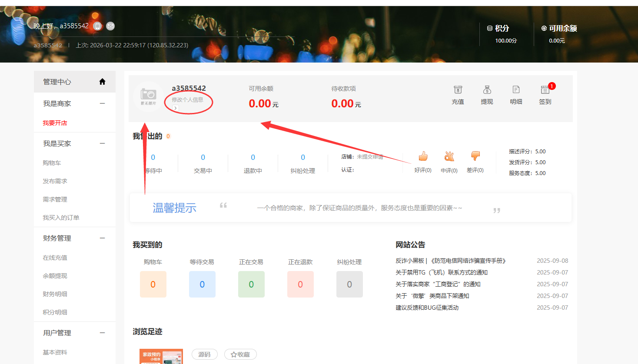
Task: Open the 提现 withdraw icon
Action: (487, 90)
